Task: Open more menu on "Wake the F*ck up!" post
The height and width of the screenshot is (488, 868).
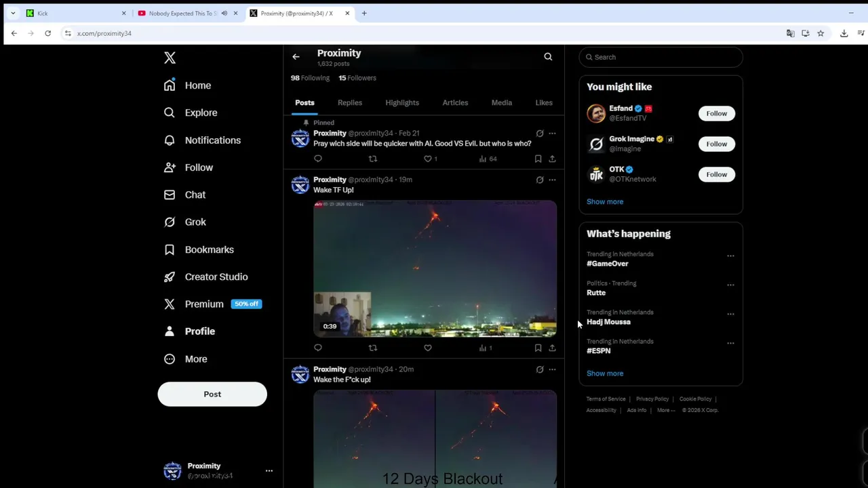Action: click(x=552, y=369)
